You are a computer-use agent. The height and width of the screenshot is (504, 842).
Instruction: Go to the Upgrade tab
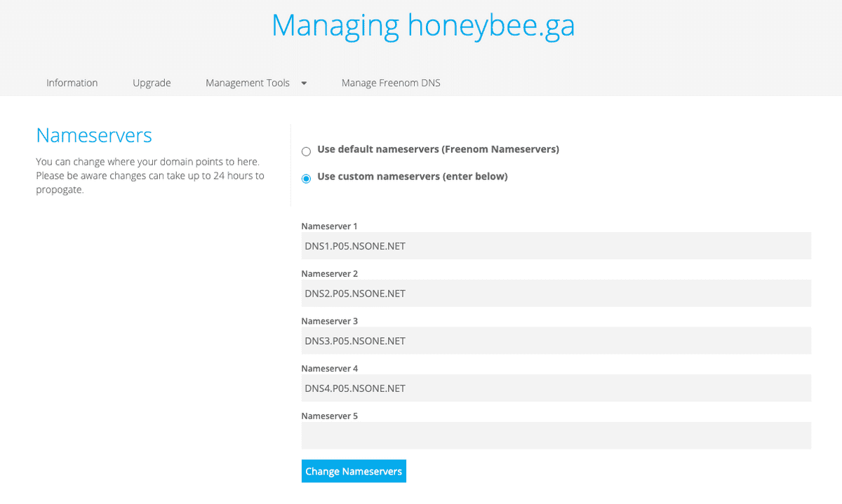(x=152, y=83)
